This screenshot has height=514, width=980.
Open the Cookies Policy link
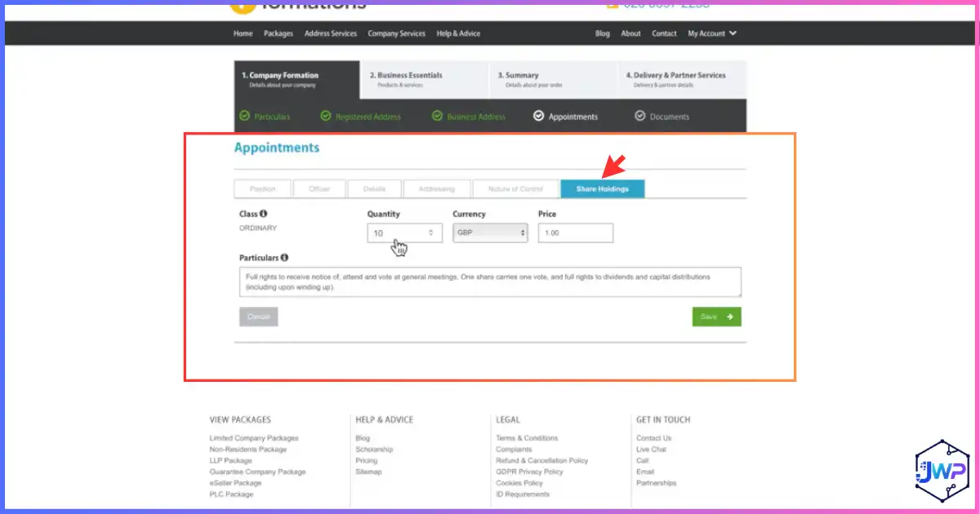pos(520,483)
